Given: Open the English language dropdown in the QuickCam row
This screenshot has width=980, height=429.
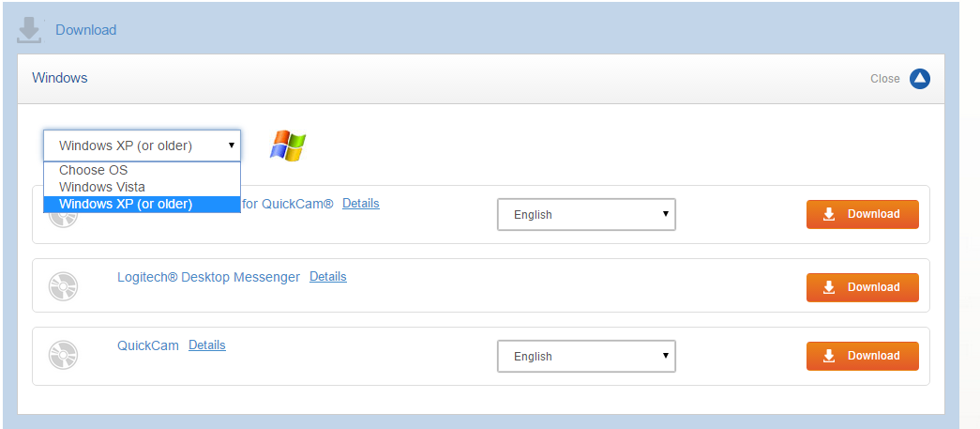Looking at the screenshot, I should tap(586, 356).
